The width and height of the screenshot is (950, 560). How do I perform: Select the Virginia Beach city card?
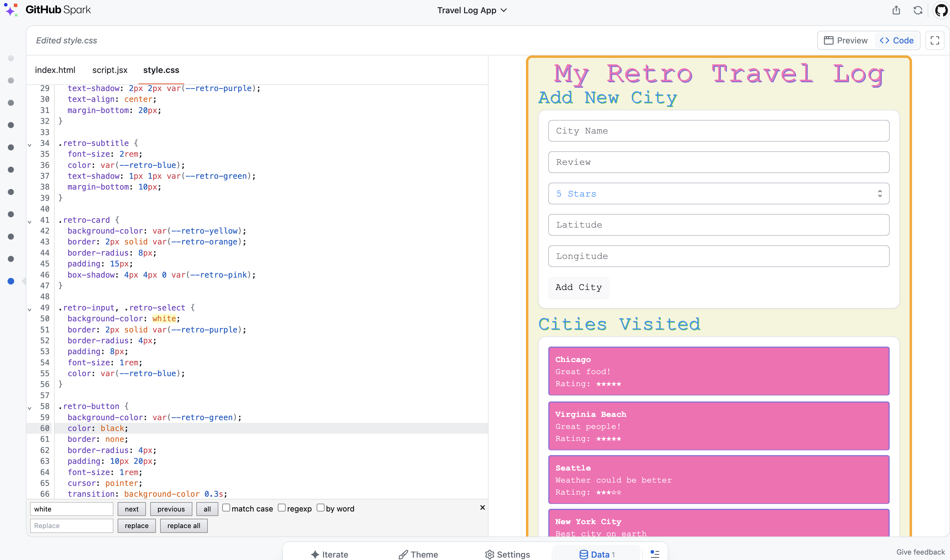[719, 426]
